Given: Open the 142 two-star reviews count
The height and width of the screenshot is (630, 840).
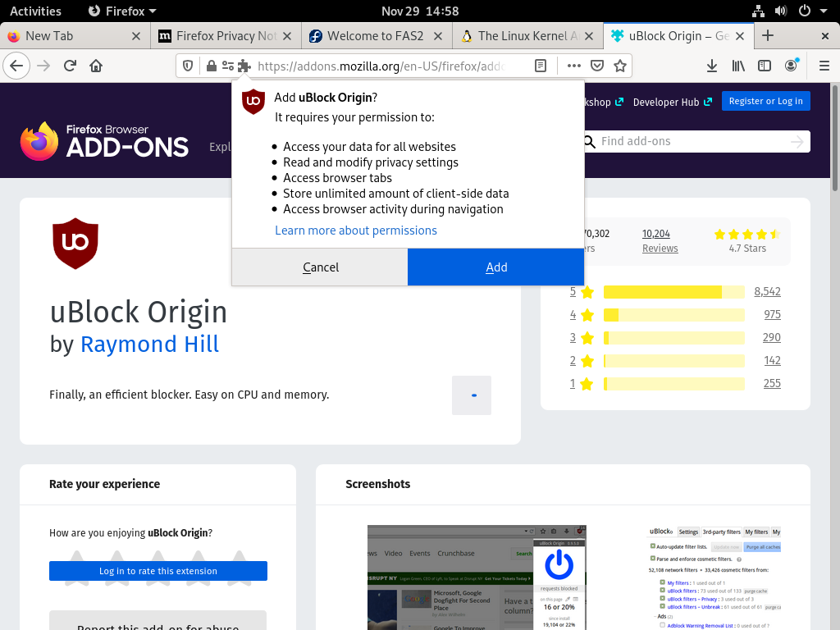Looking at the screenshot, I should 772,361.
